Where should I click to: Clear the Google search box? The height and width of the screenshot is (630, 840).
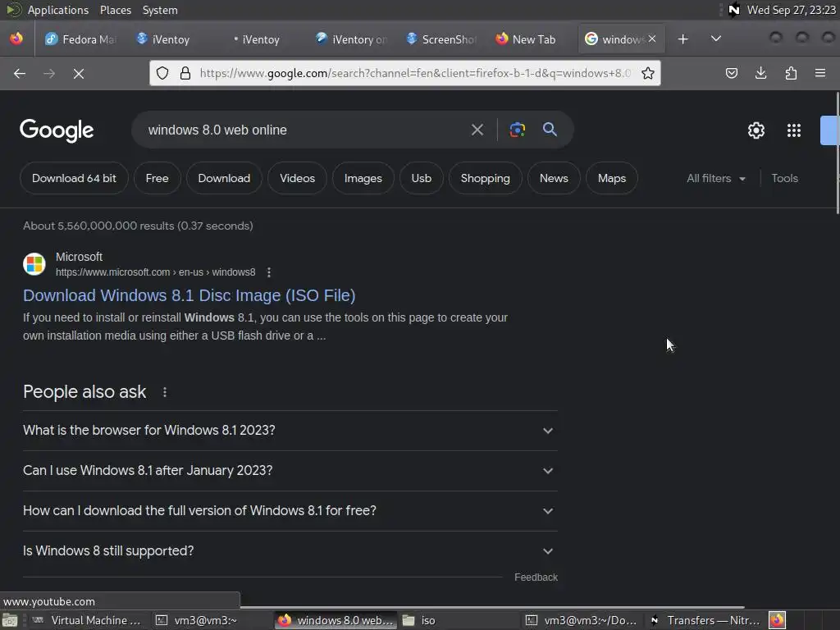[477, 130]
